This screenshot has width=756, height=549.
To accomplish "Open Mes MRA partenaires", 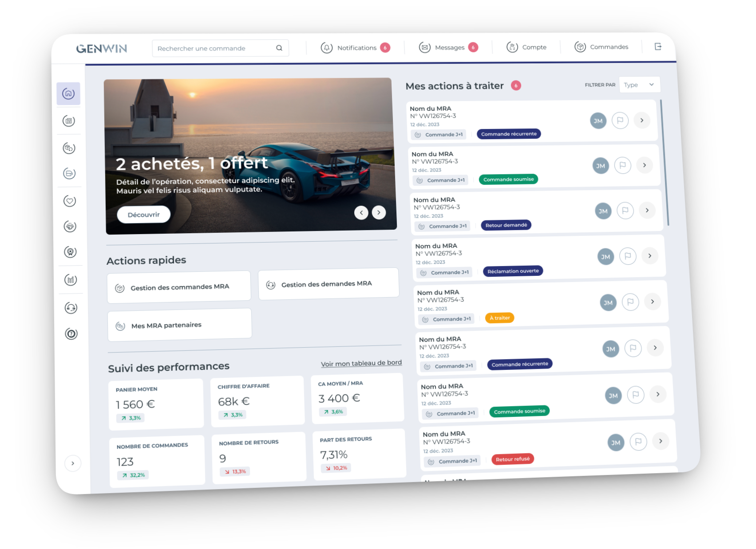I will (x=180, y=325).
